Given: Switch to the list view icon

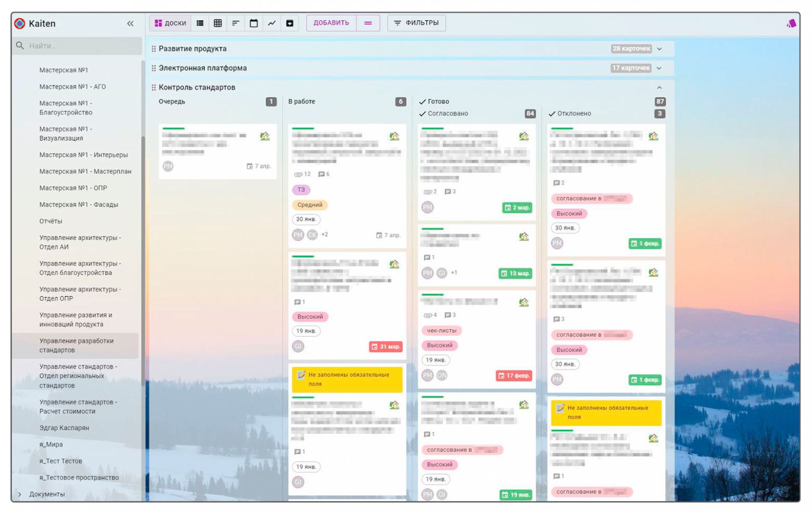Looking at the screenshot, I should (200, 23).
